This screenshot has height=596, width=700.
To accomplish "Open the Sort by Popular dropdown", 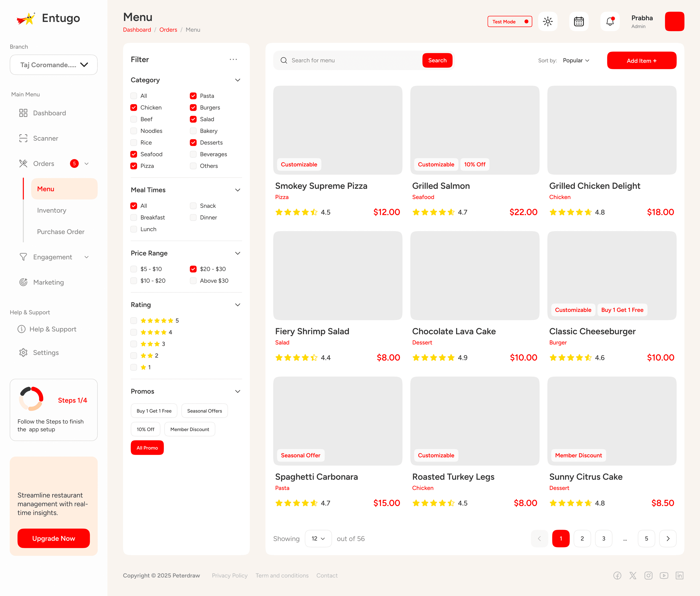I will click(x=576, y=61).
